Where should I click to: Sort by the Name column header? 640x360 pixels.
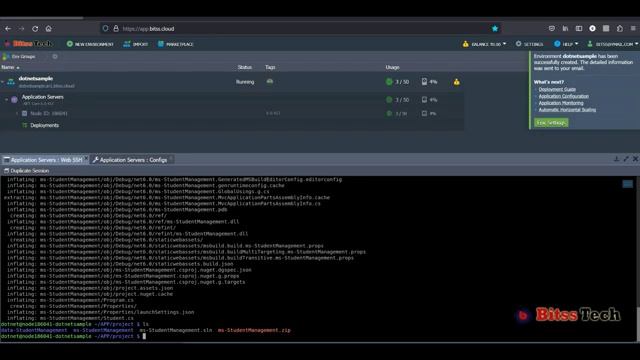click(x=10, y=67)
